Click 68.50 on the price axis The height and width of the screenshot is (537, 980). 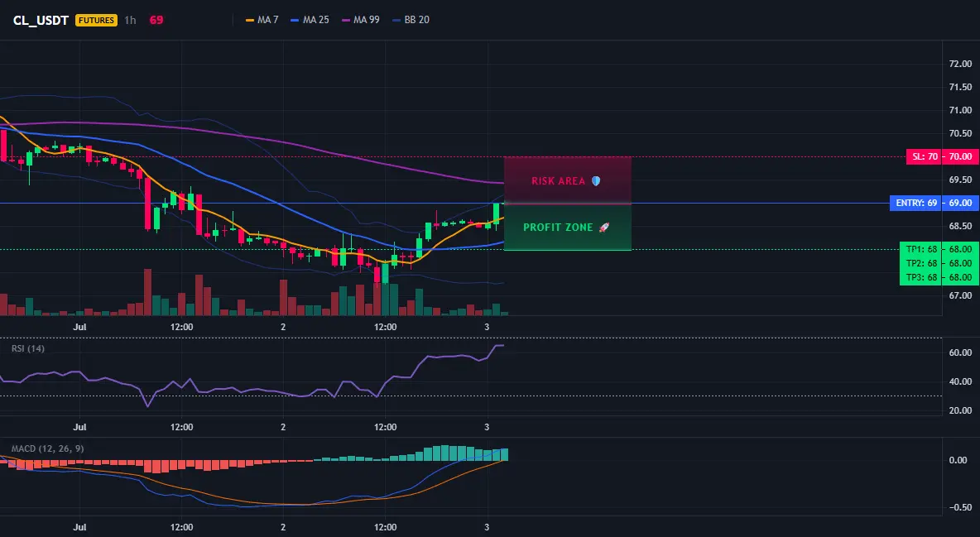pyautogui.click(x=961, y=227)
